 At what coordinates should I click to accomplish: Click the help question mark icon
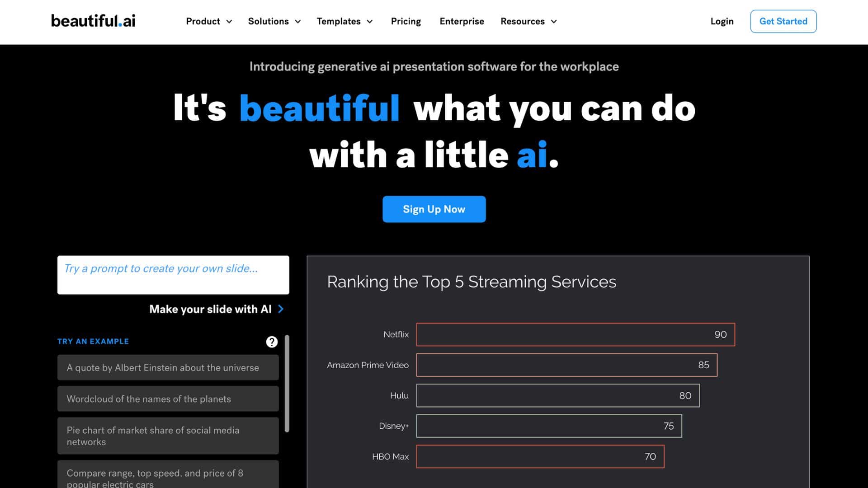[272, 342]
